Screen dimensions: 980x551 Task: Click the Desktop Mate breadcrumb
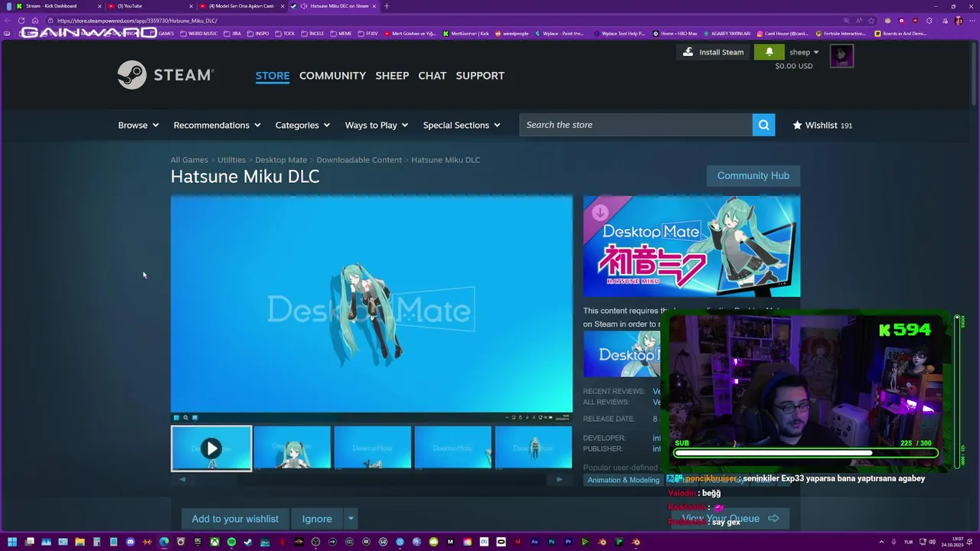(x=281, y=160)
